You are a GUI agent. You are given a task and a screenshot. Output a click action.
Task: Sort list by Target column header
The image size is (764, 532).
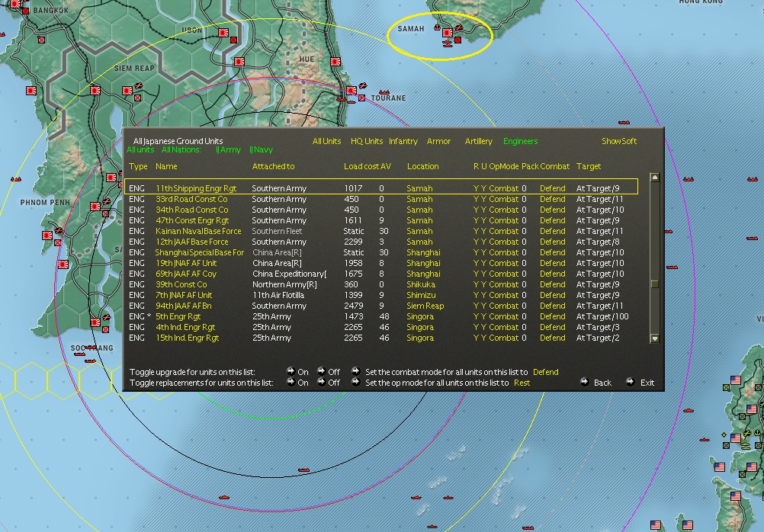pos(589,166)
